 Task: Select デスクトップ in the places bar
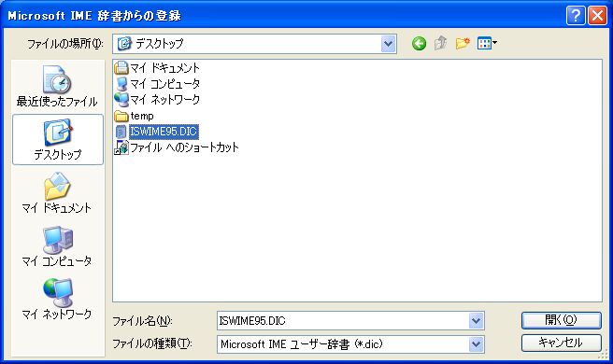click(x=58, y=140)
